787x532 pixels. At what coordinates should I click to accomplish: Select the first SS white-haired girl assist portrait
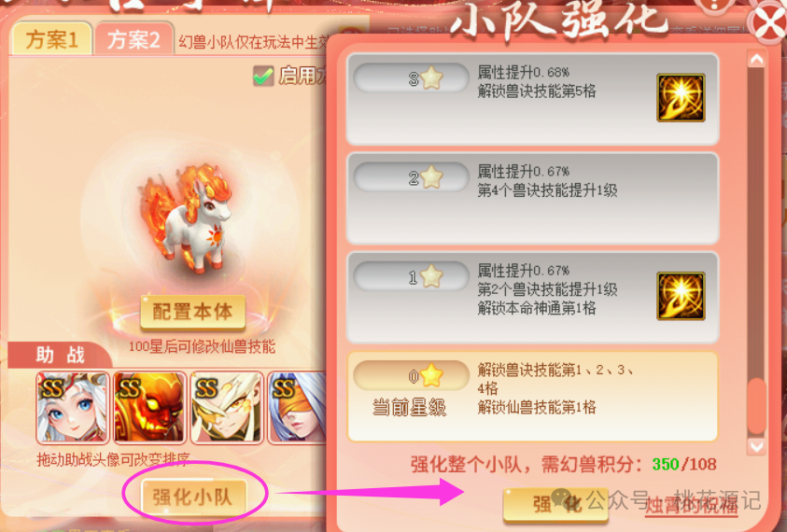tap(73, 408)
